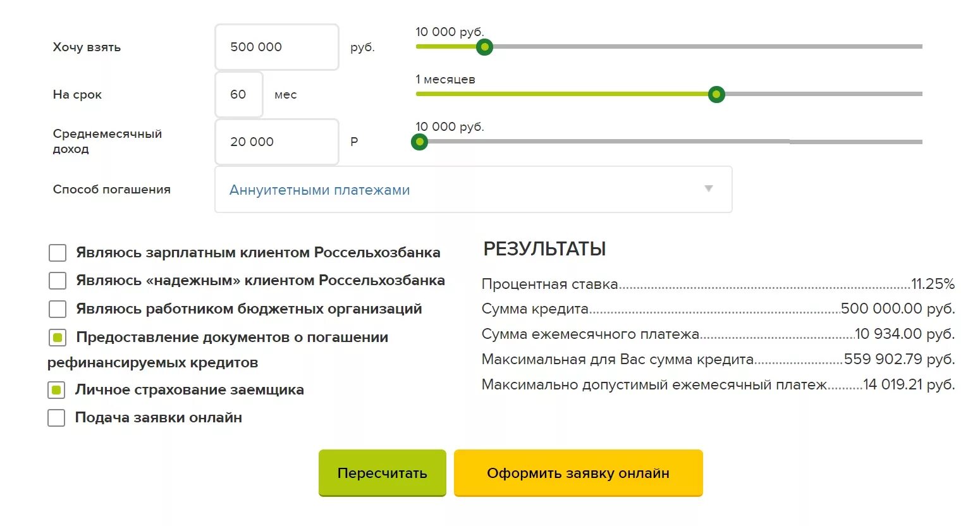Click the Способ погашения label
The height and width of the screenshot is (526, 980).
click(112, 189)
